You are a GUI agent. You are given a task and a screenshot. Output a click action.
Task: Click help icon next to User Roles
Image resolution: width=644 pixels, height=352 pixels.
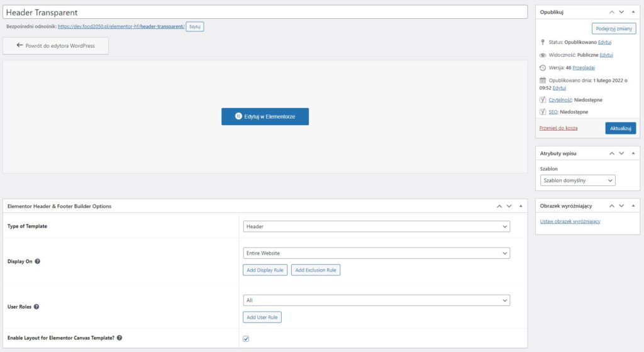tap(36, 307)
